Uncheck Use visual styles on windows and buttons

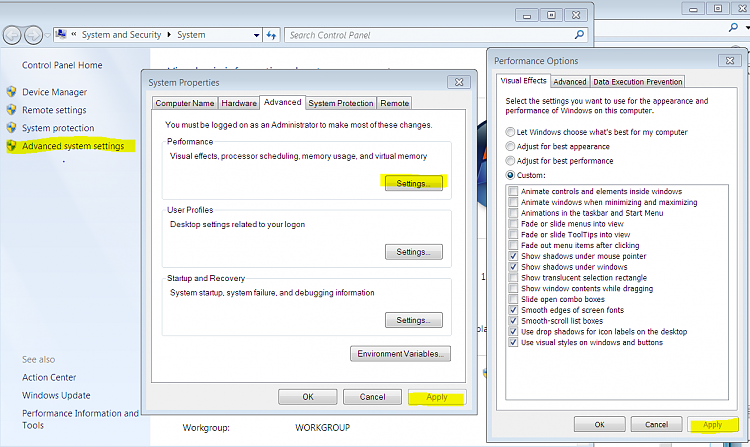[513, 342]
